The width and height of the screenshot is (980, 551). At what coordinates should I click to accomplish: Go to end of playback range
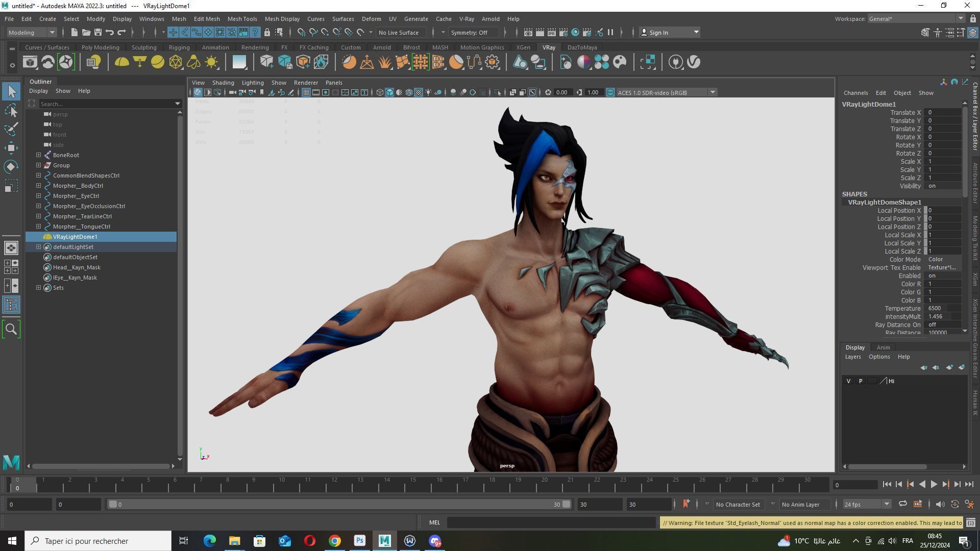[969, 485]
